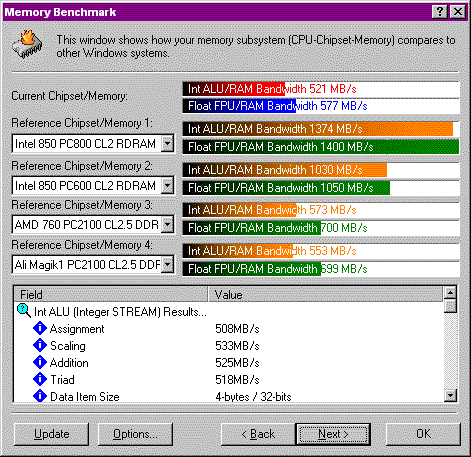
Task: Expand the AMD 760 PC2100 dropdown arrow
Action: 167,224
